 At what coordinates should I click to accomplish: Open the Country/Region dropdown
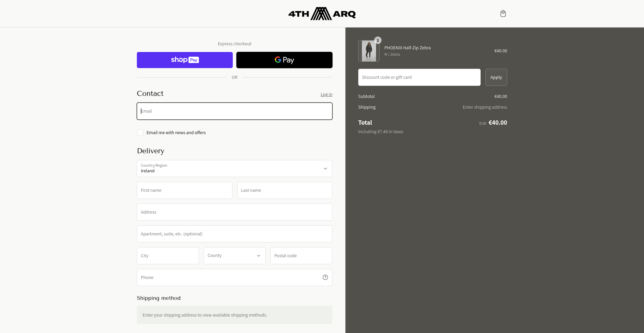[234, 168]
